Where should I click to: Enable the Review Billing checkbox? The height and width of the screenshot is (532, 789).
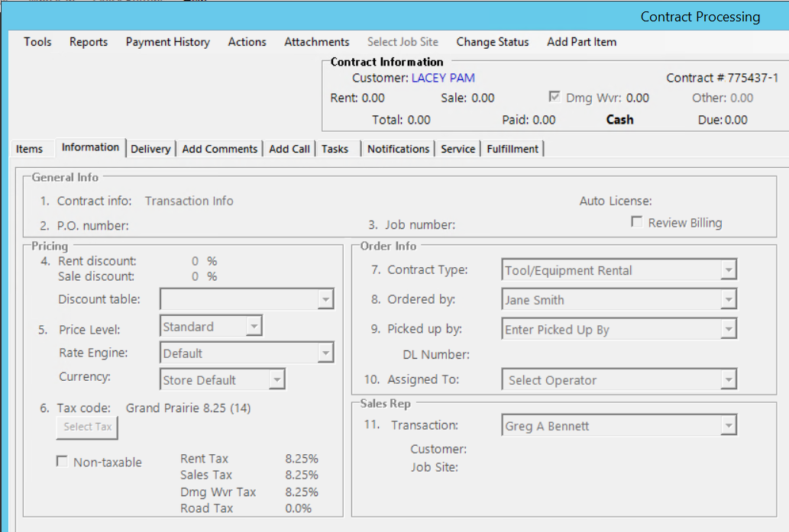[637, 222]
